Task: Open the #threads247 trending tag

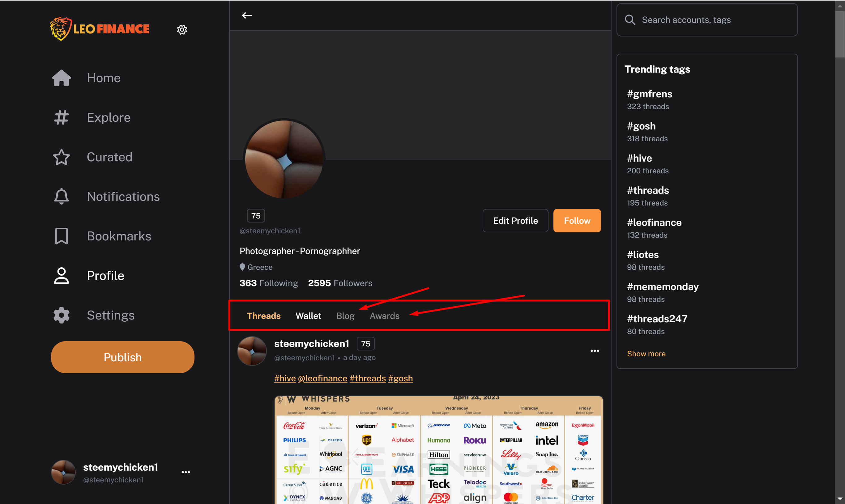Action: pyautogui.click(x=657, y=319)
